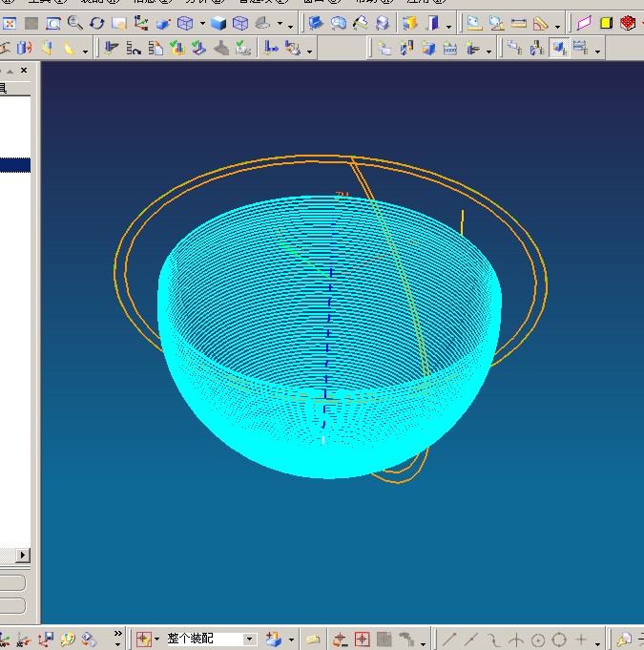This screenshot has height=650, width=644.
Task: Click the Create Method icon
Action: click(x=450, y=48)
